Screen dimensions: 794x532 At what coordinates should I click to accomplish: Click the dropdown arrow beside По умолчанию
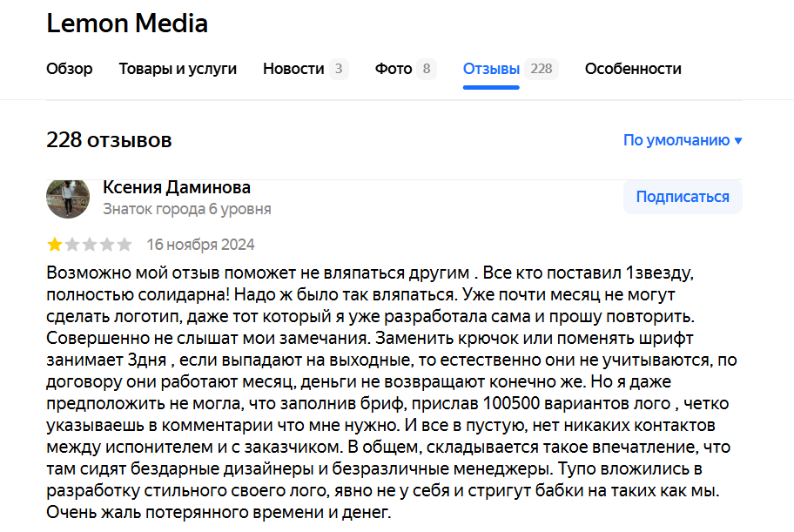coord(737,141)
